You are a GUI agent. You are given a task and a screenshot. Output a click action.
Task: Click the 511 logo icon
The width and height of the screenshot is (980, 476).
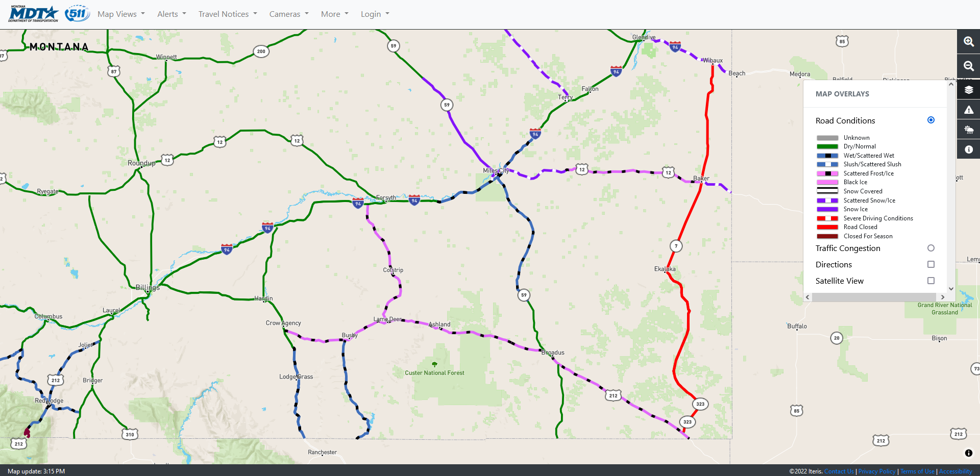point(77,14)
